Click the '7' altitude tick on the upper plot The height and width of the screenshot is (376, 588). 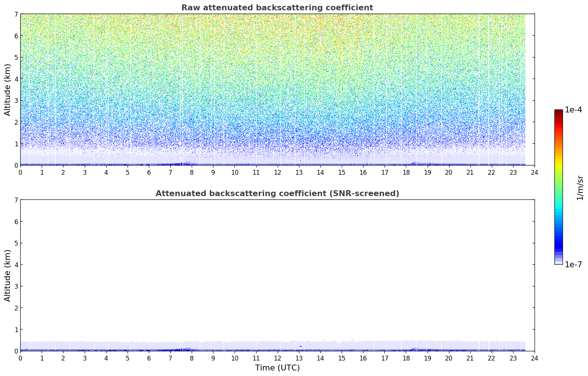(x=16, y=14)
